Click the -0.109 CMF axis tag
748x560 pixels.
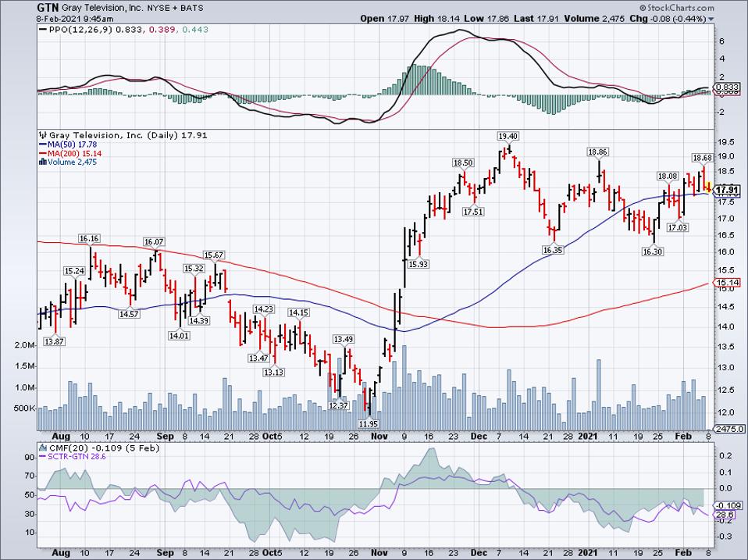click(729, 505)
